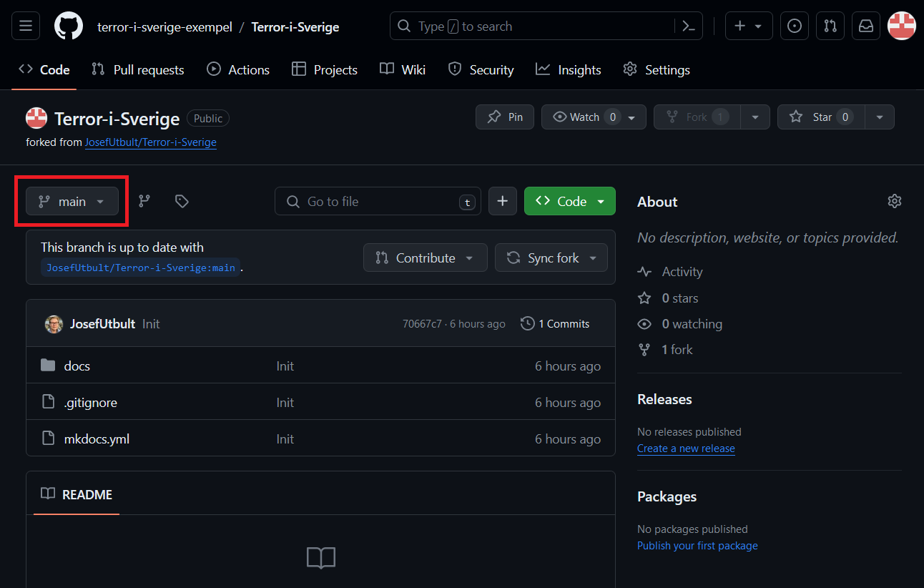Click the mkdocs.yml file icon

pyautogui.click(x=48, y=438)
